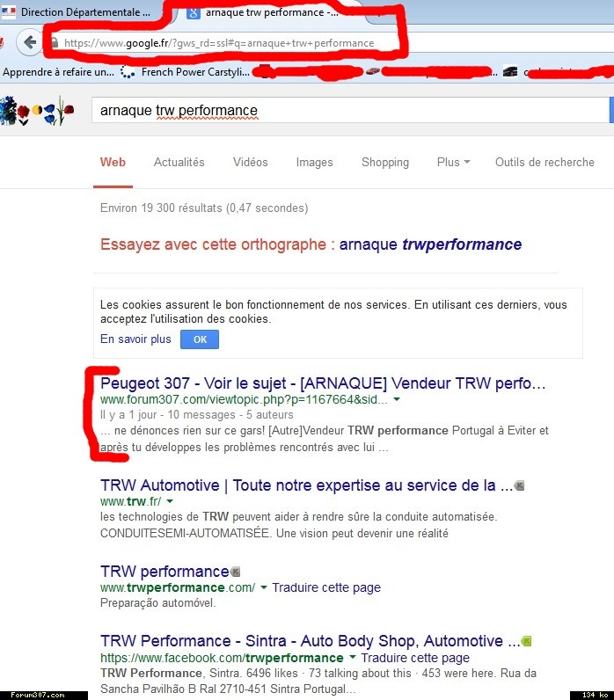Click Traduire cette page for trwperformance.com
Screen dimensions: 614x700
tap(326, 587)
